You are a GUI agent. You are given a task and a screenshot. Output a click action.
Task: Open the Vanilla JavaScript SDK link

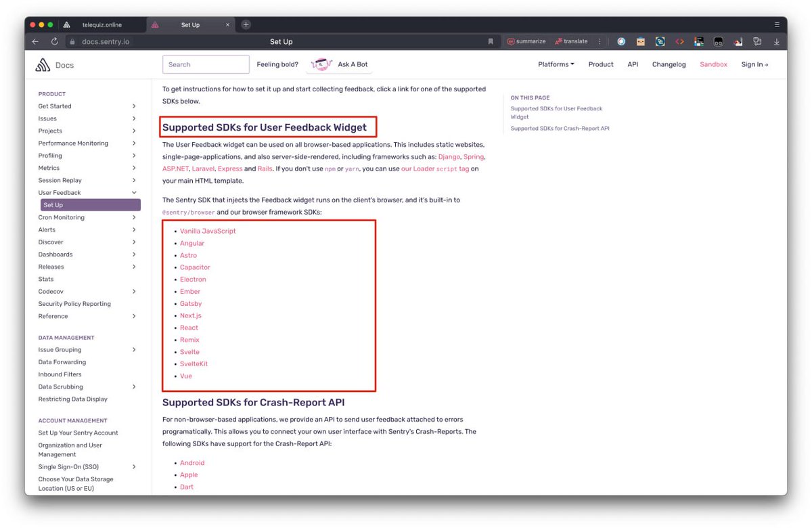click(208, 231)
